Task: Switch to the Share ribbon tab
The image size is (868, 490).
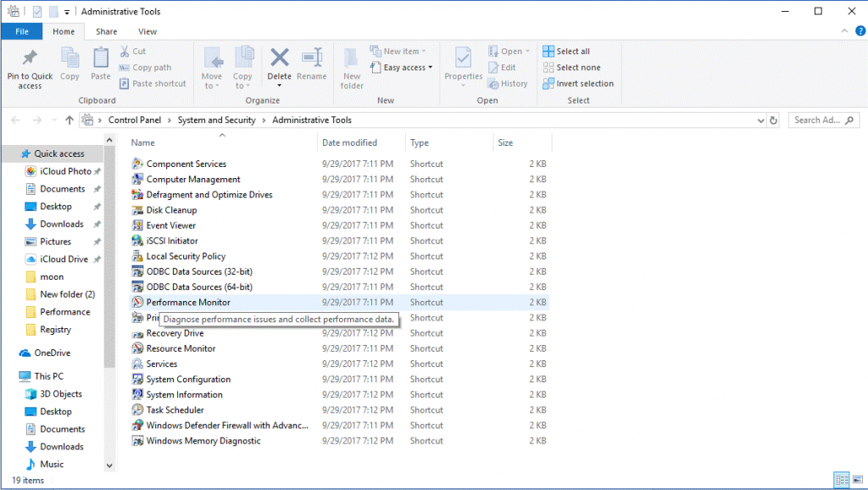Action: pos(106,31)
